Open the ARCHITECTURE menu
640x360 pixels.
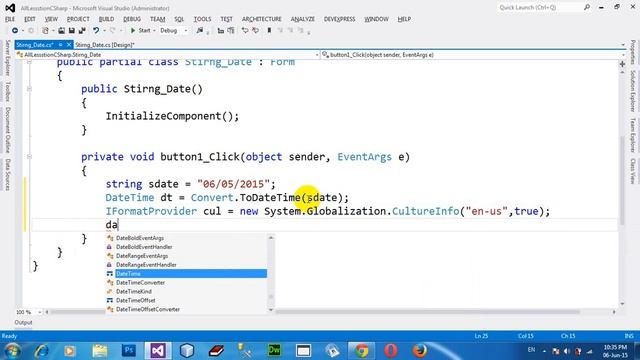(262, 19)
